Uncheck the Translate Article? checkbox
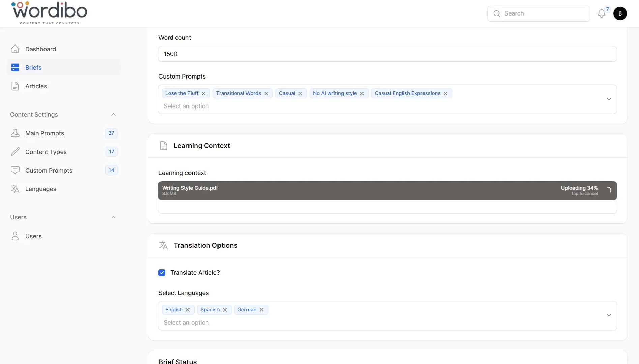This screenshot has height=364, width=639. click(x=162, y=272)
